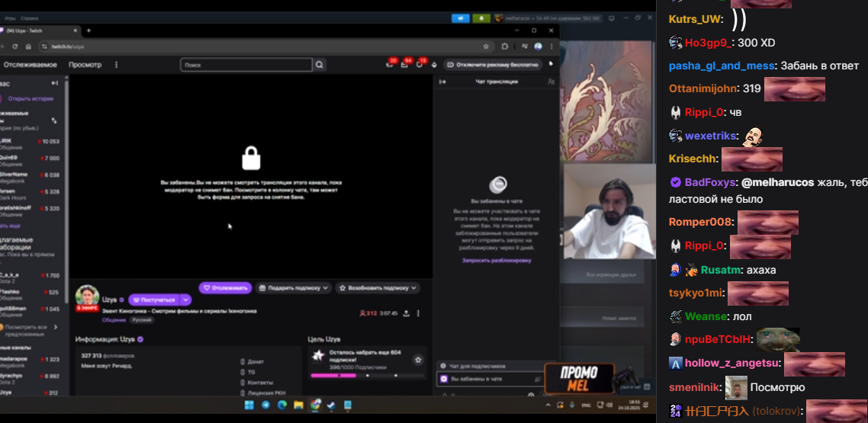Screen dimensions: 868x423
Task: Open File Explorer from the taskbar
Action: pos(298,405)
